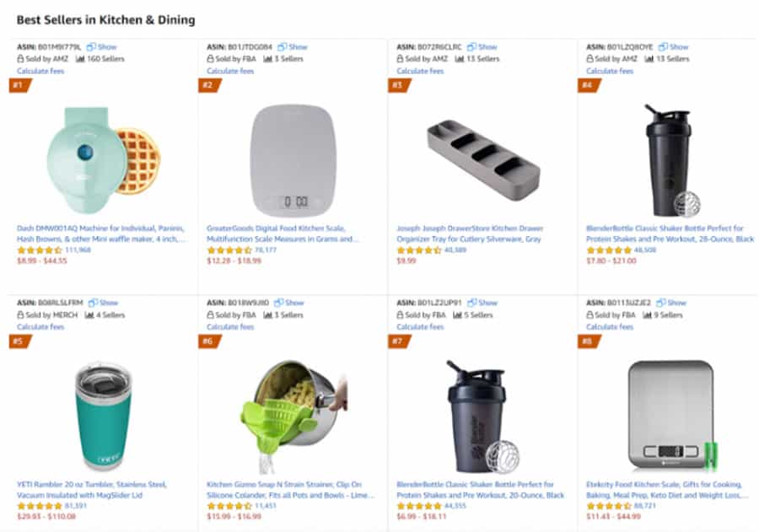Click the copy icon beside ASIN B01M9I779L
The image size is (759, 532).
click(x=91, y=47)
